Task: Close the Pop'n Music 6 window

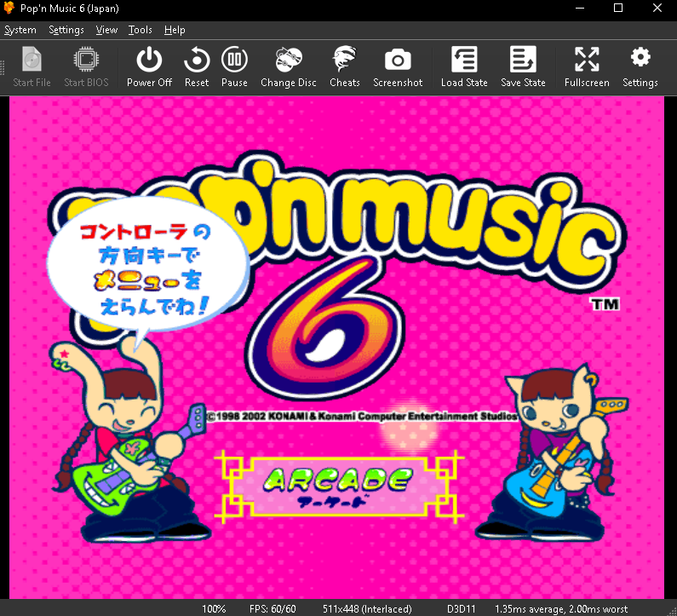Action: pyautogui.click(x=657, y=8)
